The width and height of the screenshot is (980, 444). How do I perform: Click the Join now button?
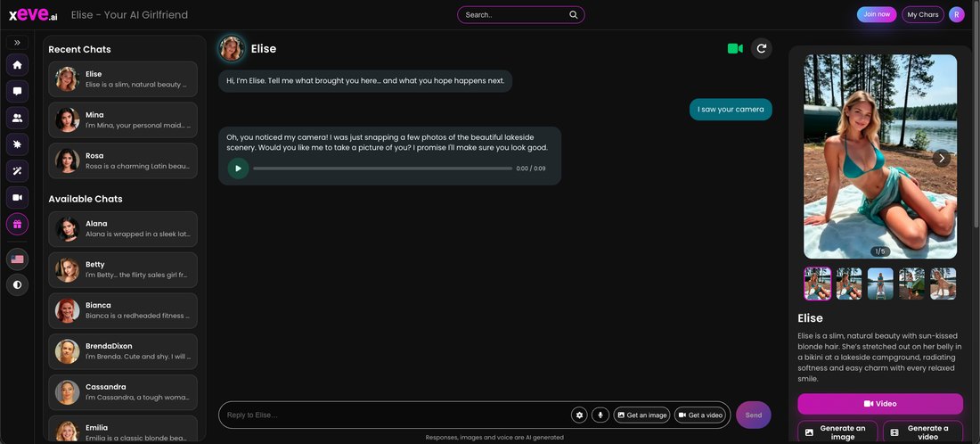tap(877, 14)
